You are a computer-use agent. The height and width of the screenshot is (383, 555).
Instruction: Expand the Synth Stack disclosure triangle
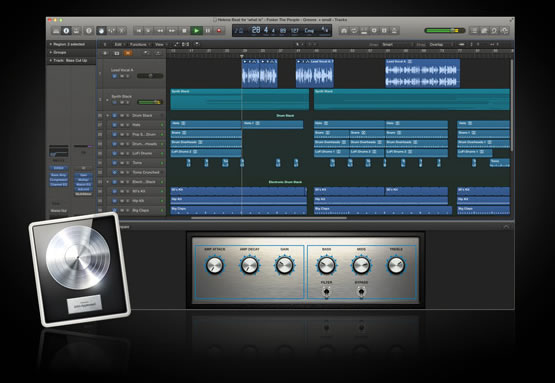(x=107, y=99)
